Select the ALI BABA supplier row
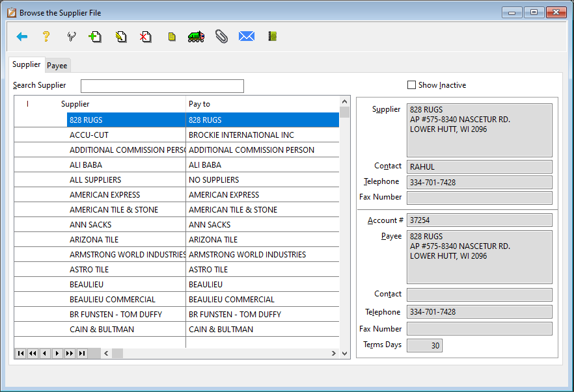The image size is (574, 392). 176,165
